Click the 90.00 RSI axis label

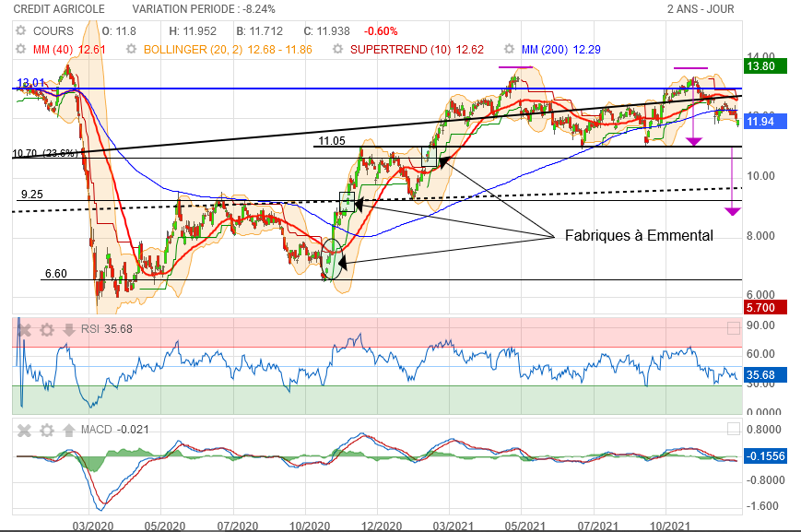tap(760, 325)
